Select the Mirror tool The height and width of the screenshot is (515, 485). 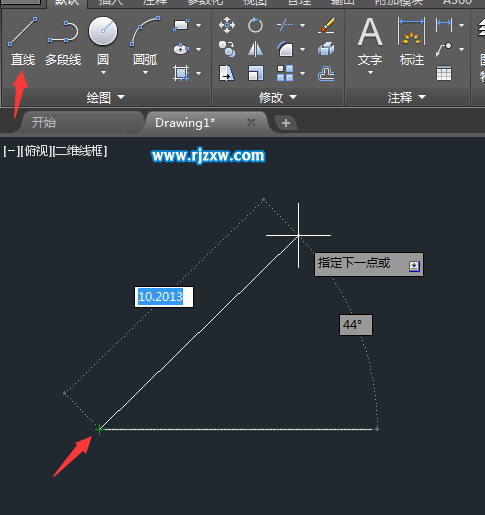(x=255, y=49)
